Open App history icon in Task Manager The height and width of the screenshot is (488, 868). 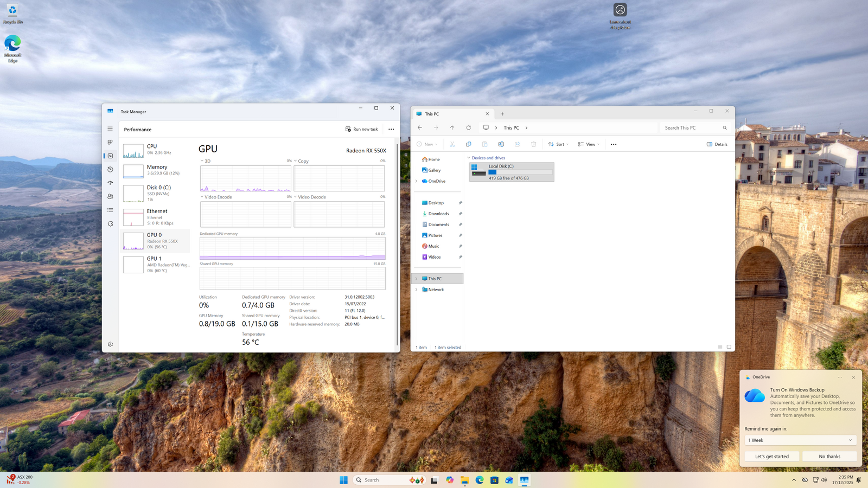[110, 169]
